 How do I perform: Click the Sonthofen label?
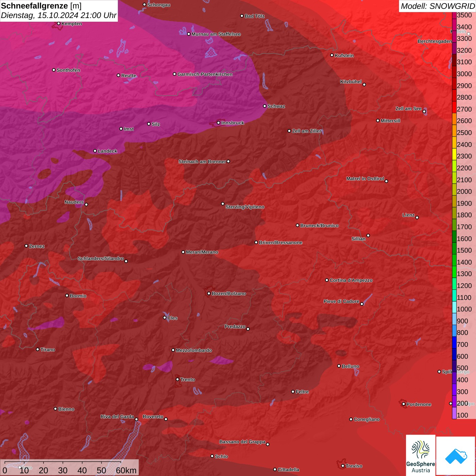68,70
